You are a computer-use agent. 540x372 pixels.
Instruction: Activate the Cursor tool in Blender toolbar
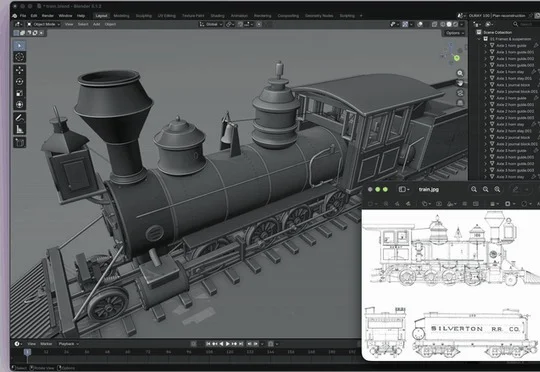[x=19, y=57]
